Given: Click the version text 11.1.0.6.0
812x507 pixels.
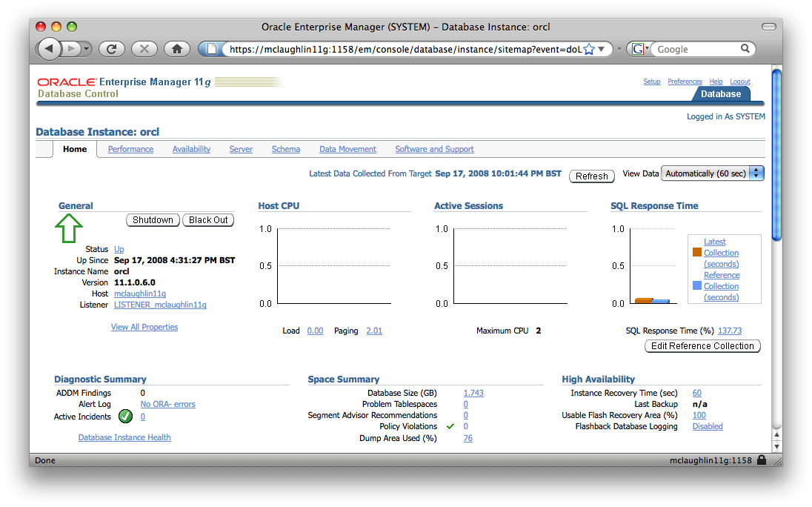Looking at the screenshot, I should 135,282.
